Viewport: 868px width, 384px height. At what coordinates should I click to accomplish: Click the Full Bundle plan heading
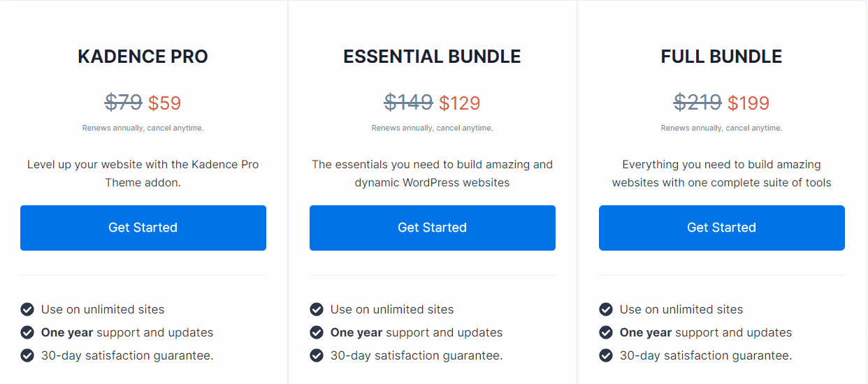tap(721, 57)
